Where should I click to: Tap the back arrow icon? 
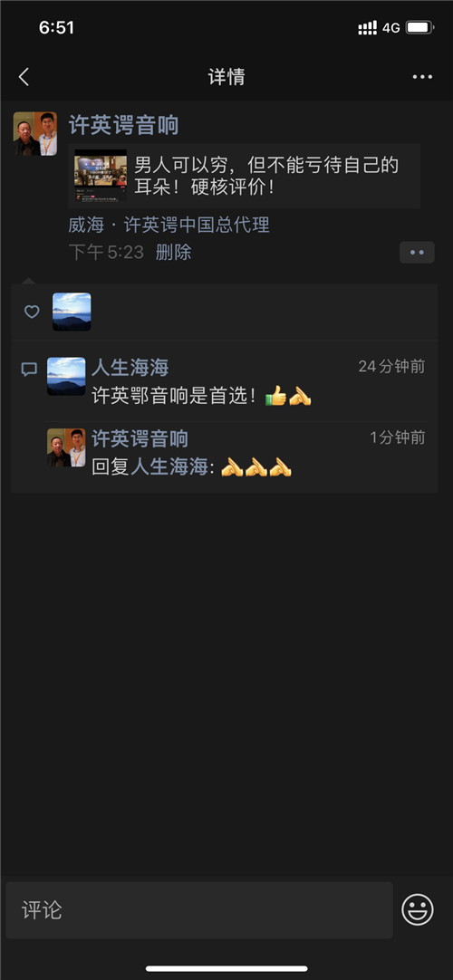[x=24, y=77]
